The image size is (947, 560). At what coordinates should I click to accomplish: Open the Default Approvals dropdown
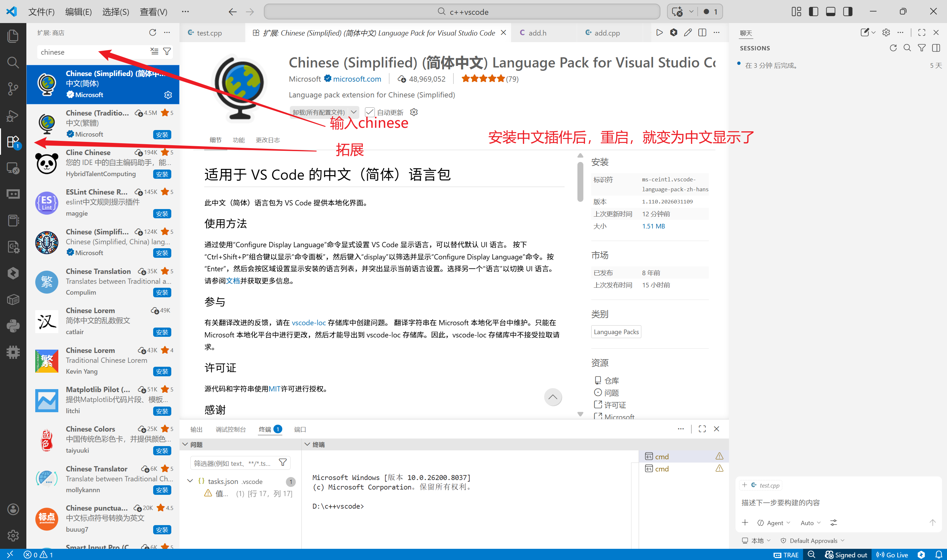pos(812,540)
